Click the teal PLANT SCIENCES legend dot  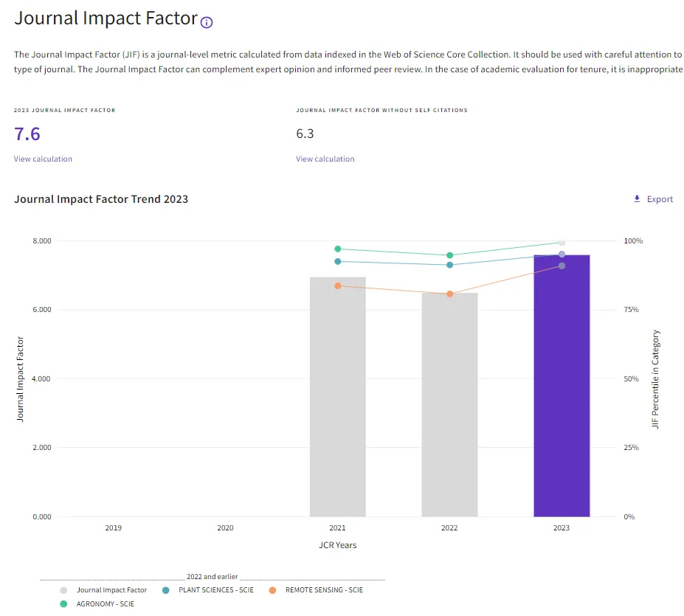(165, 590)
